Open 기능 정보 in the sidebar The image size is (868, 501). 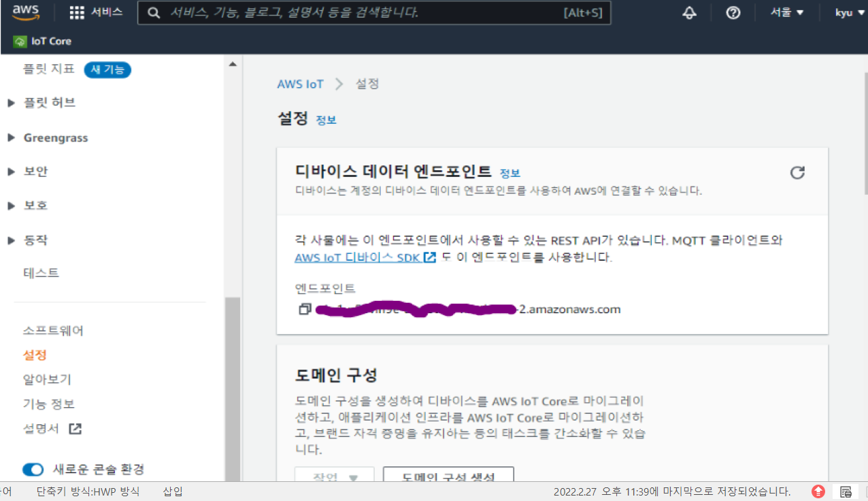48,404
